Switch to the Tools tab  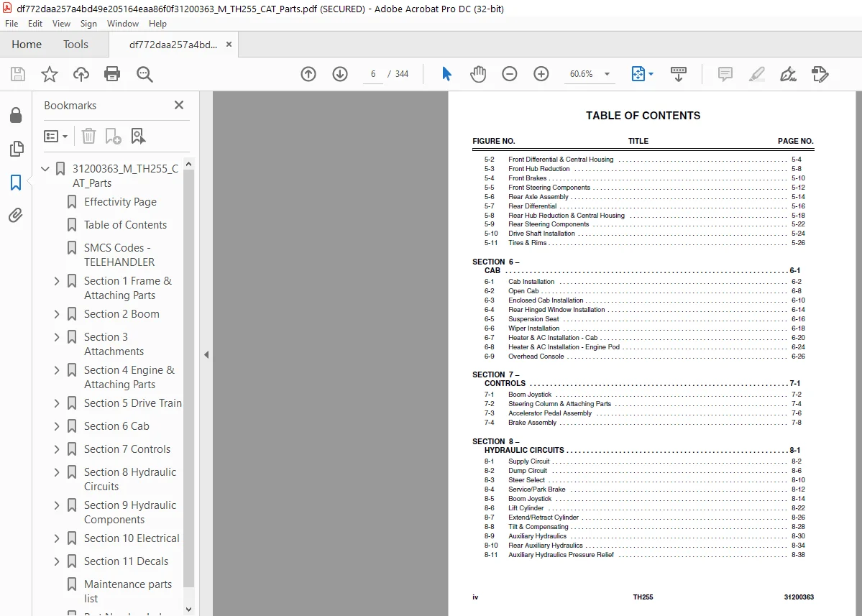(75, 45)
